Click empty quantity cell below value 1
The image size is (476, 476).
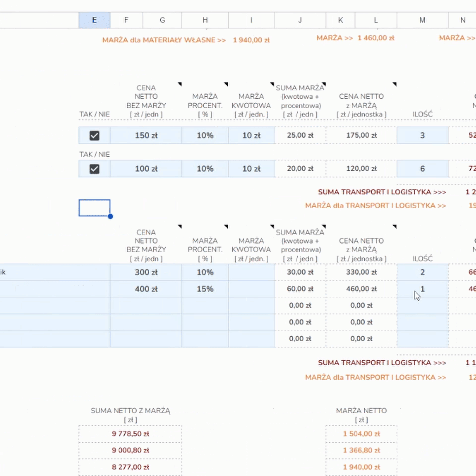coord(422,305)
